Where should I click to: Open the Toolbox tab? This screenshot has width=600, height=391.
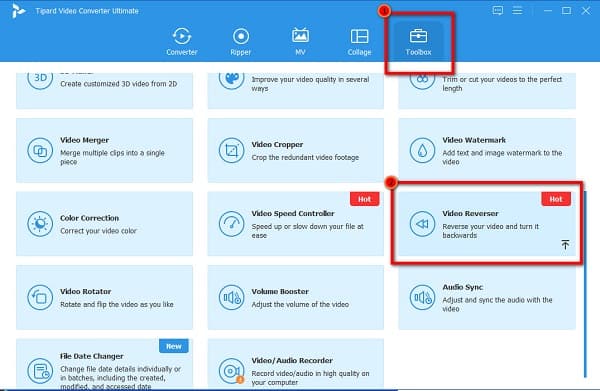(x=418, y=41)
